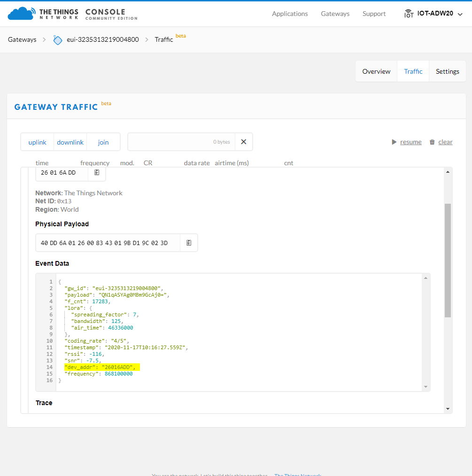Screen dimensions: 472x476
Task: Click the "f_cnt": 17283 line
Action: coord(87,301)
